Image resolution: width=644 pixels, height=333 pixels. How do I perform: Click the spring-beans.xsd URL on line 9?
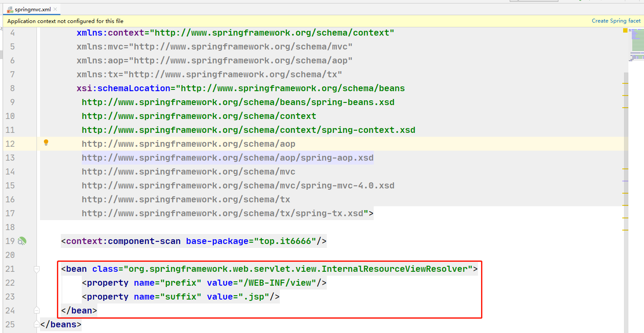click(238, 102)
